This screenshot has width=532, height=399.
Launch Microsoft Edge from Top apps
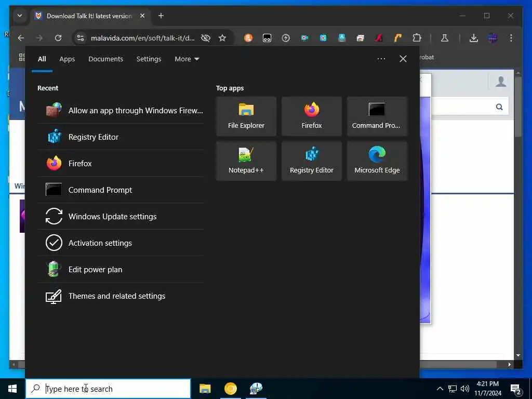pyautogui.click(x=377, y=161)
